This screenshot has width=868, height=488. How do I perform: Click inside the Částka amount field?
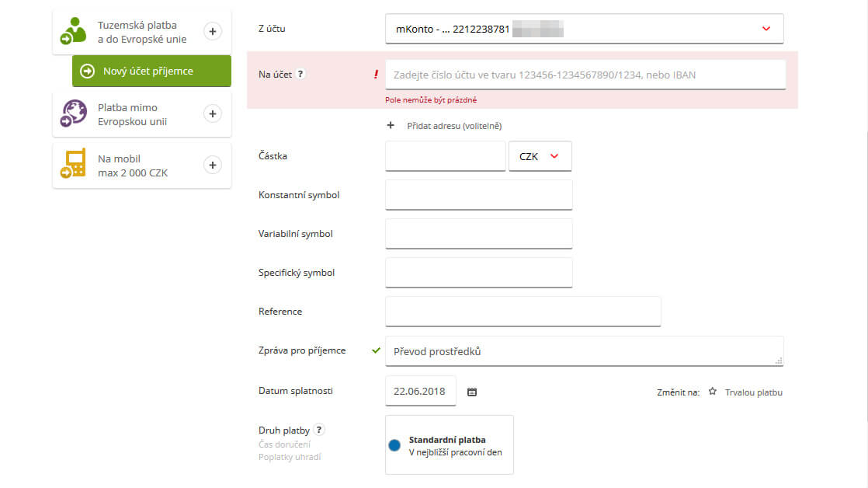444,155
